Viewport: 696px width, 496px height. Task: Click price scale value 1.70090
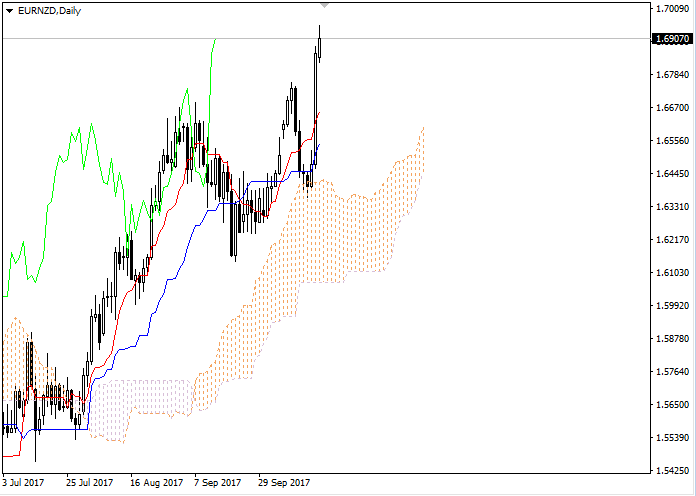coord(672,8)
